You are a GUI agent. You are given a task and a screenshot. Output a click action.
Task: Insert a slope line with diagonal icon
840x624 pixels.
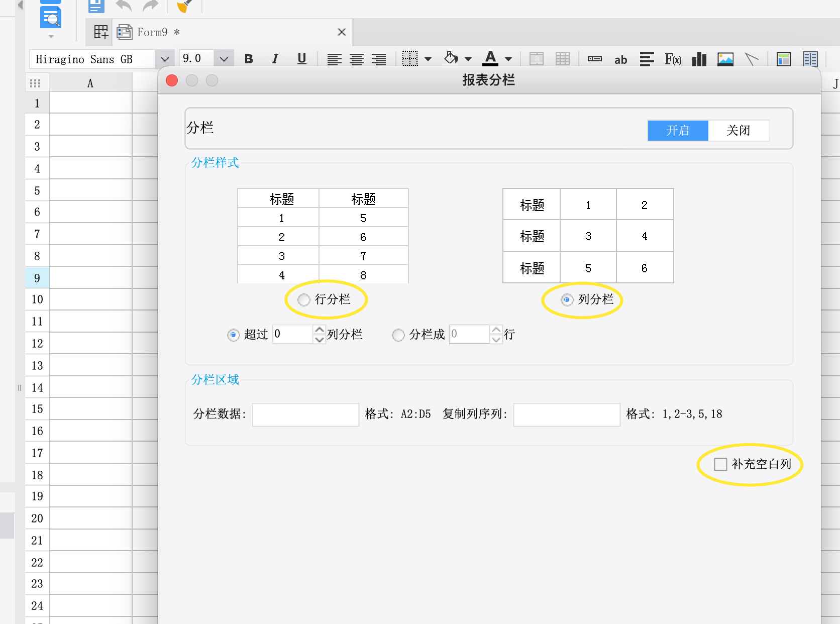[752, 59]
